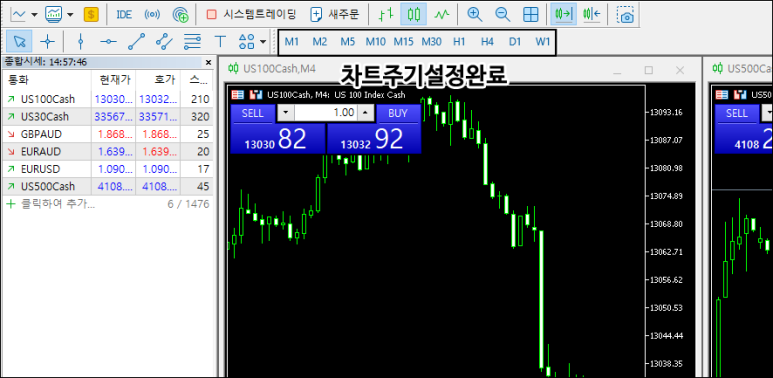This screenshot has height=378, width=773.
Task: Open the shapes objects tool
Action: click(246, 41)
